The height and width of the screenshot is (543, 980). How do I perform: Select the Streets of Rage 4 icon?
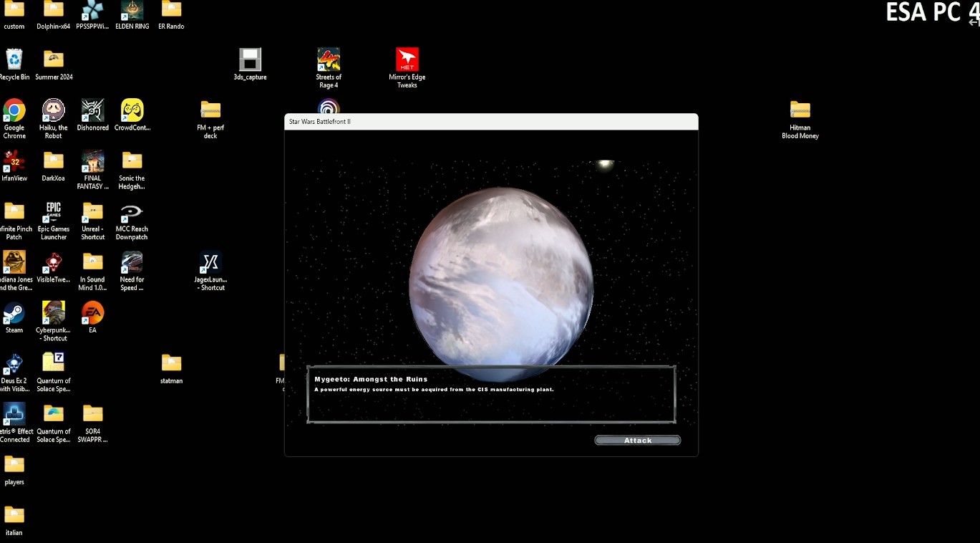[329, 59]
